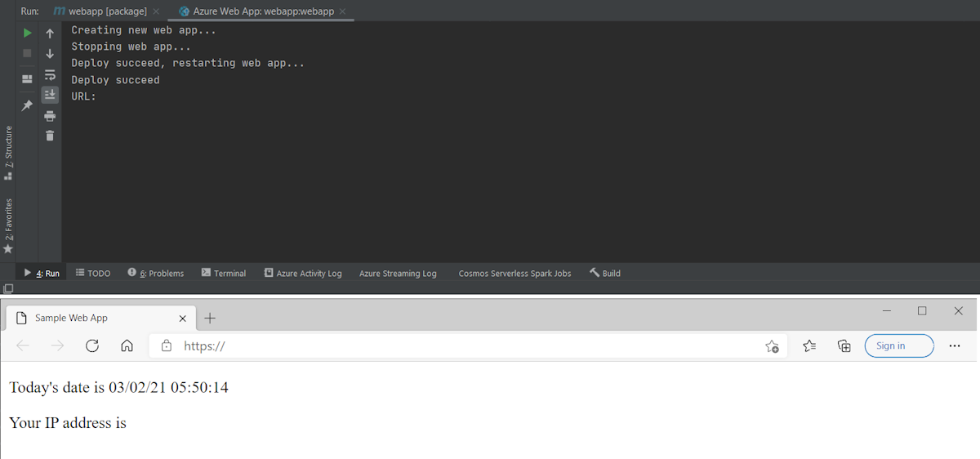Clear console with the trash icon
The image size is (980, 459).
pos(50,136)
